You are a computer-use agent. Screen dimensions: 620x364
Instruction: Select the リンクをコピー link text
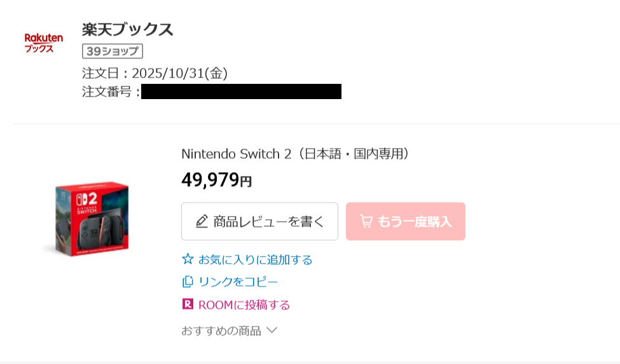click(x=238, y=282)
